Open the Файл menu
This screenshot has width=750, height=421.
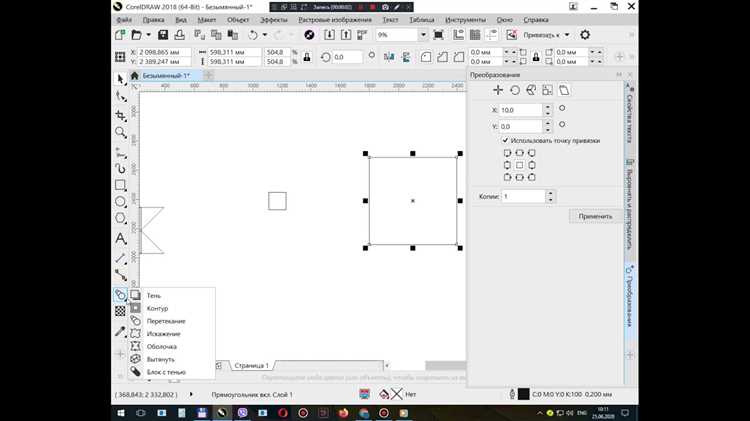(124, 20)
